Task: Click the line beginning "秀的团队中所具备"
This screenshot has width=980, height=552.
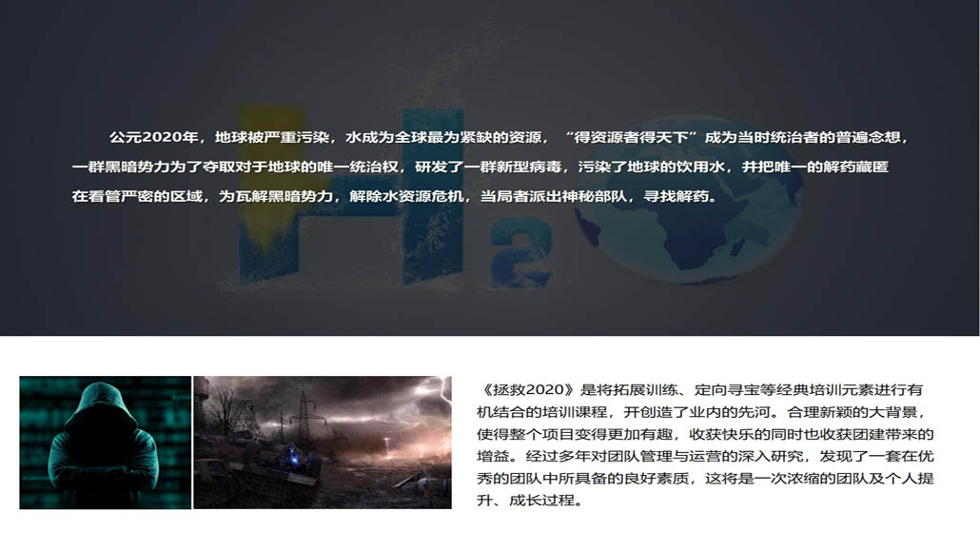Action: click(705, 478)
